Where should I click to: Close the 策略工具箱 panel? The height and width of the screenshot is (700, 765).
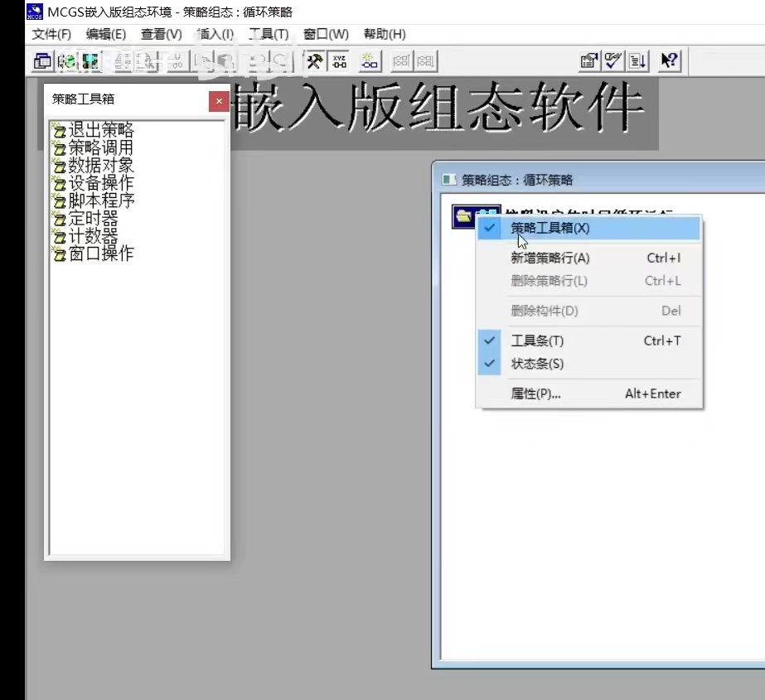[x=219, y=101]
